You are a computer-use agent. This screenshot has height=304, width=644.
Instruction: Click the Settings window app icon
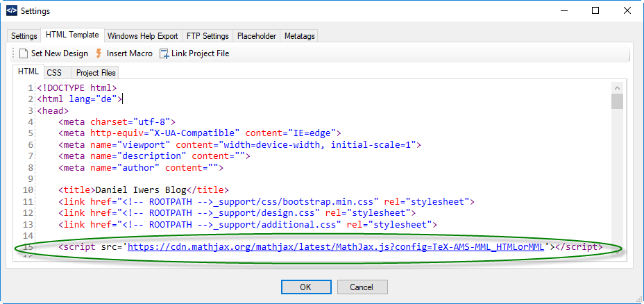pos(12,11)
